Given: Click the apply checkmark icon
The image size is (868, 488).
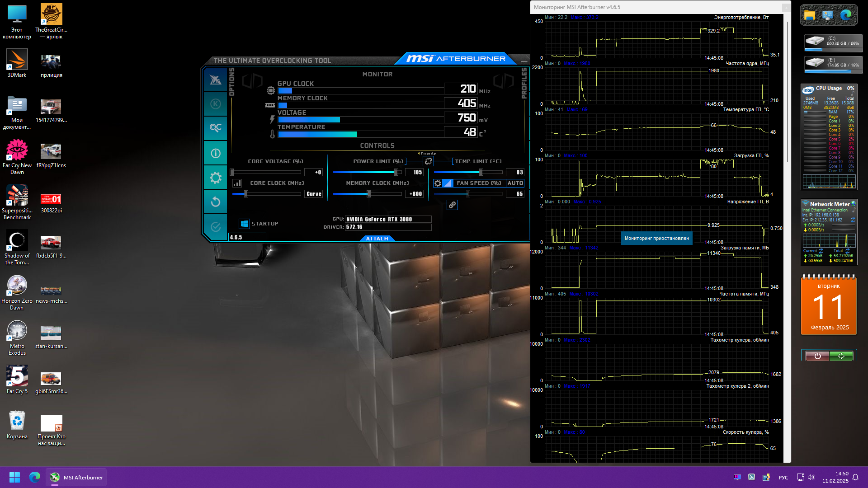Looking at the screenshot, I should [x=216, y=226].
